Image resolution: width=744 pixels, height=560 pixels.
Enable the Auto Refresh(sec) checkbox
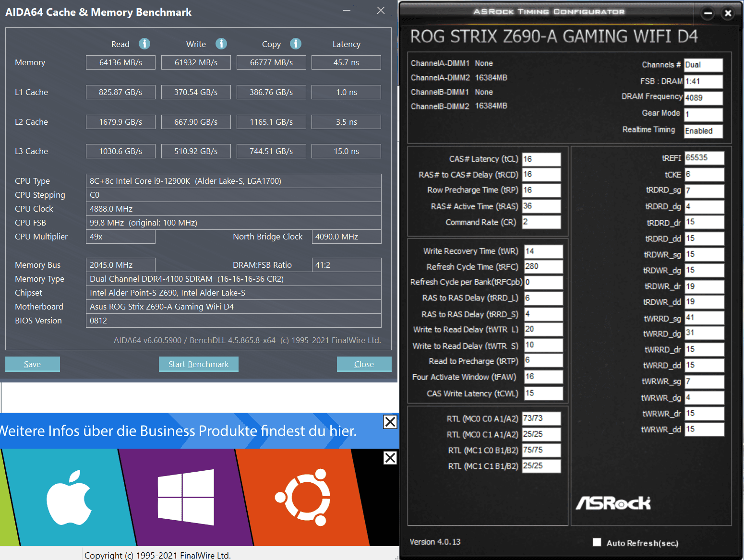597,542
